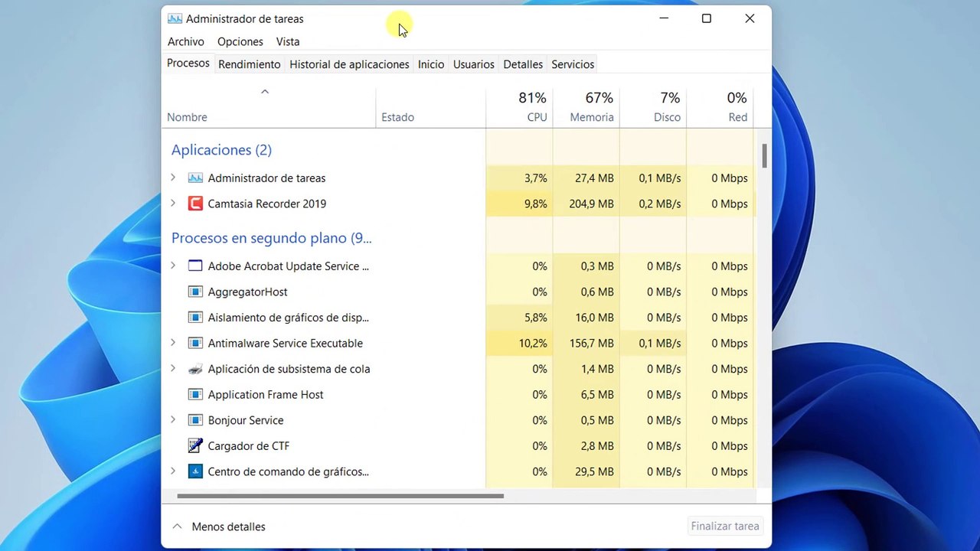Click the Aislamiento de gráficos process icon

(195, 318)
